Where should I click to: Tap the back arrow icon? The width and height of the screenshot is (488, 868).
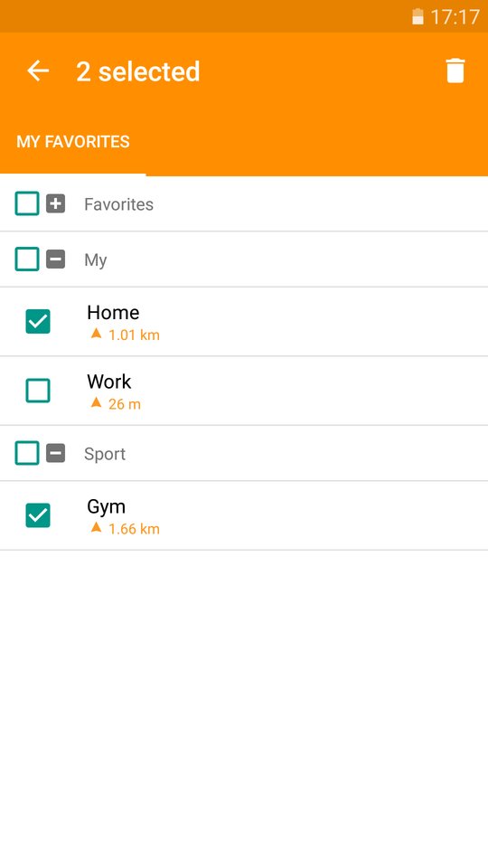point(38,71)
